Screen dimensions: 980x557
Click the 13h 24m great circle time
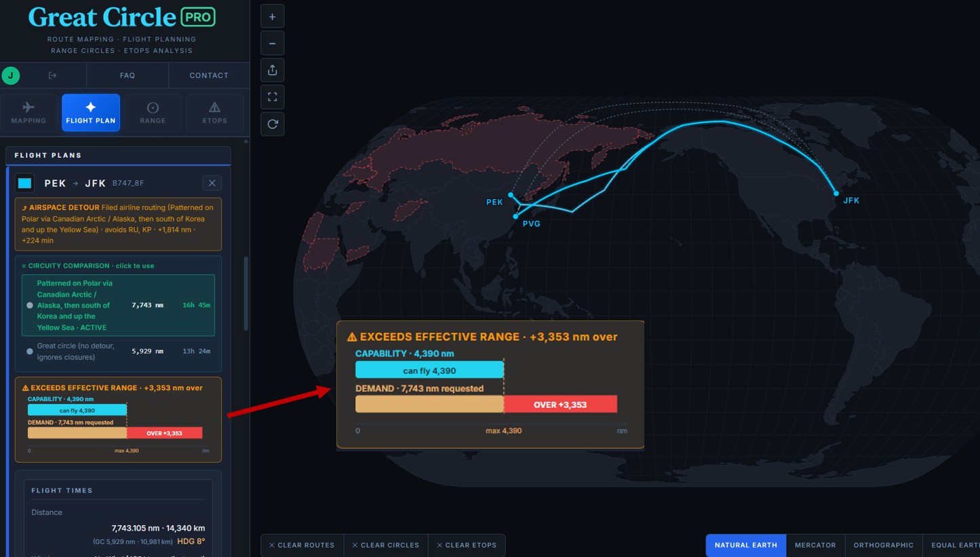[197, 351]
